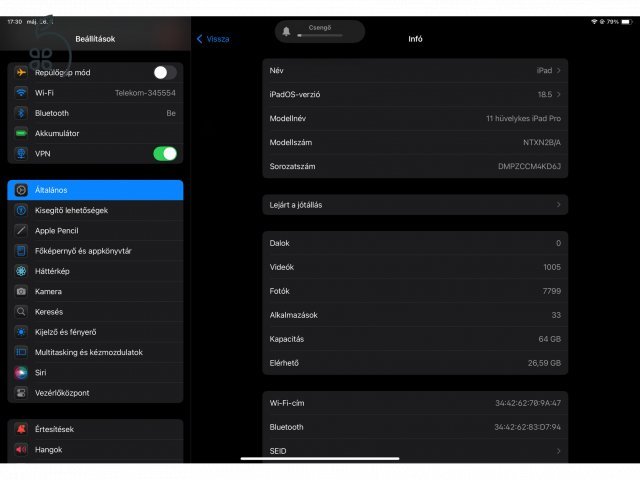Screen dimensions: 640x480
Task: Toggle Repülőgép mód switch
Action: click(x=165, y=73)
